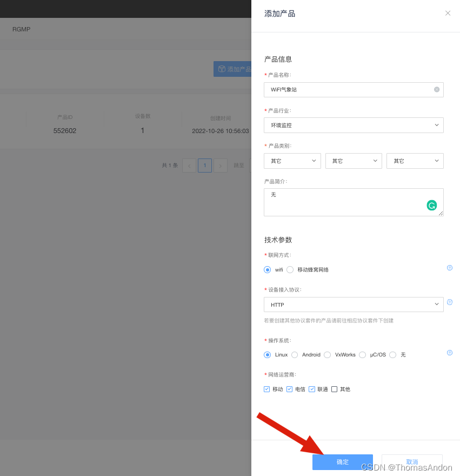Click the 共 1 条 total count text
The width and height of the screenshot is (460, 476).
tap(170, 166)
